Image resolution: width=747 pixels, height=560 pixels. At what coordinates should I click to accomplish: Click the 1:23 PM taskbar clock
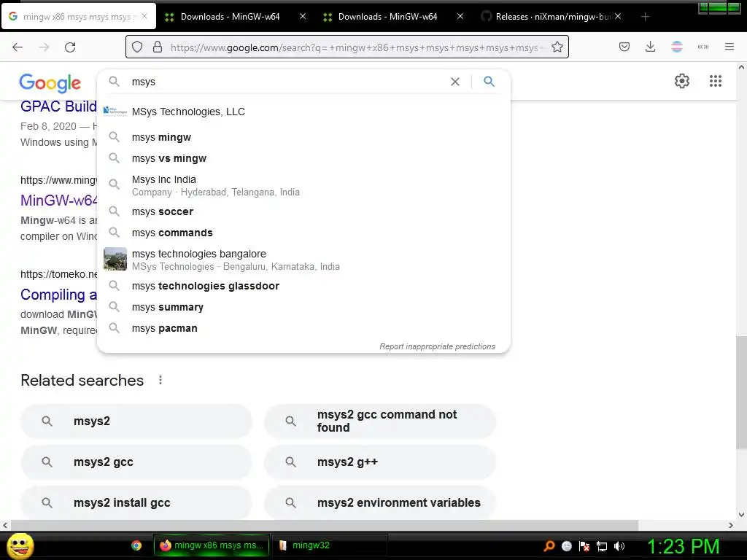point(683,546)
